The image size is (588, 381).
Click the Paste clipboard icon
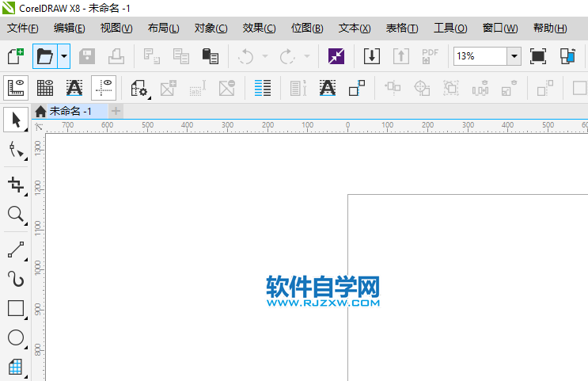click(210, 56)
